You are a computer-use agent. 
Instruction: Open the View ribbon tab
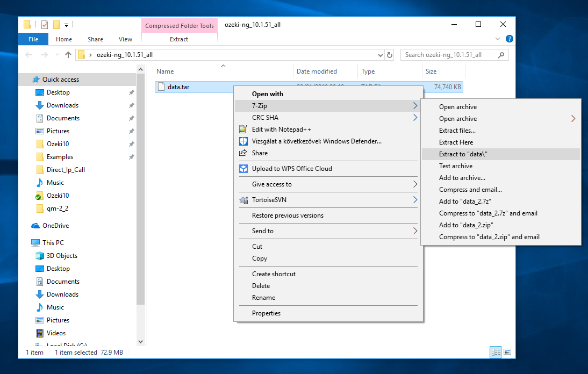(125, 39)
